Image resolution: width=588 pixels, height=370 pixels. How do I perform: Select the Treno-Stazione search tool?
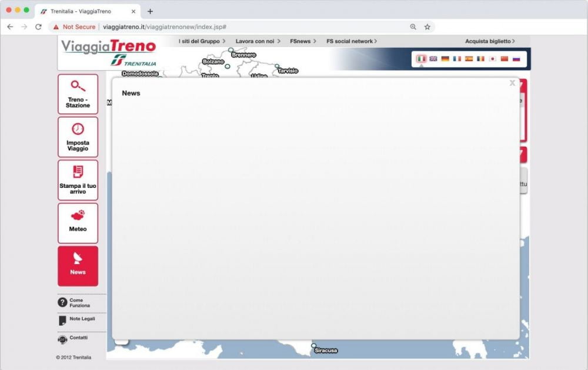[x=78, y=95]
